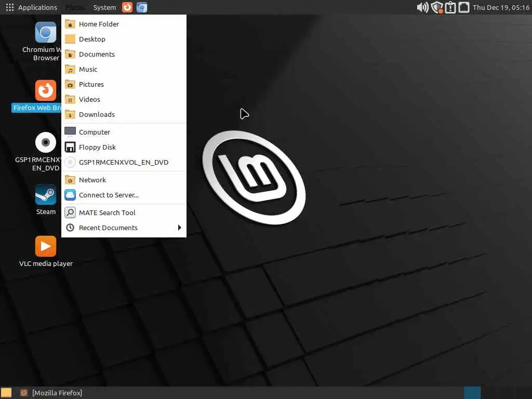
Task: Click the Desktop folder icon in menu
Action: 70,39
